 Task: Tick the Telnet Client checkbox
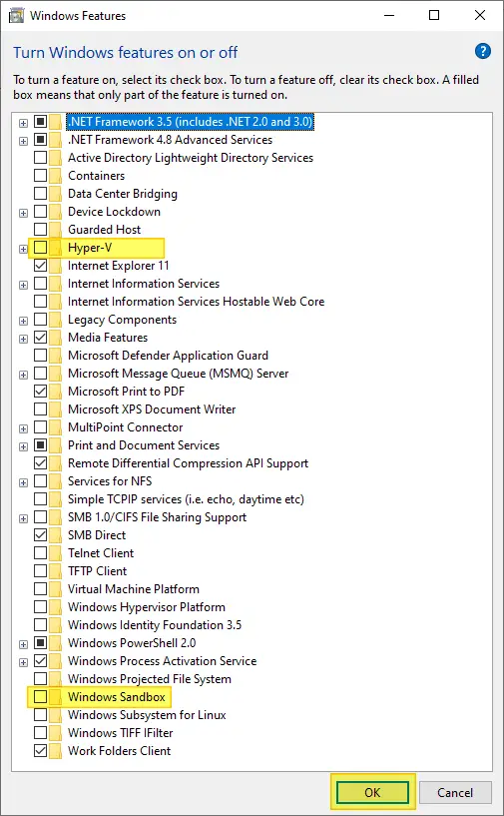click(x=40, y=552)
